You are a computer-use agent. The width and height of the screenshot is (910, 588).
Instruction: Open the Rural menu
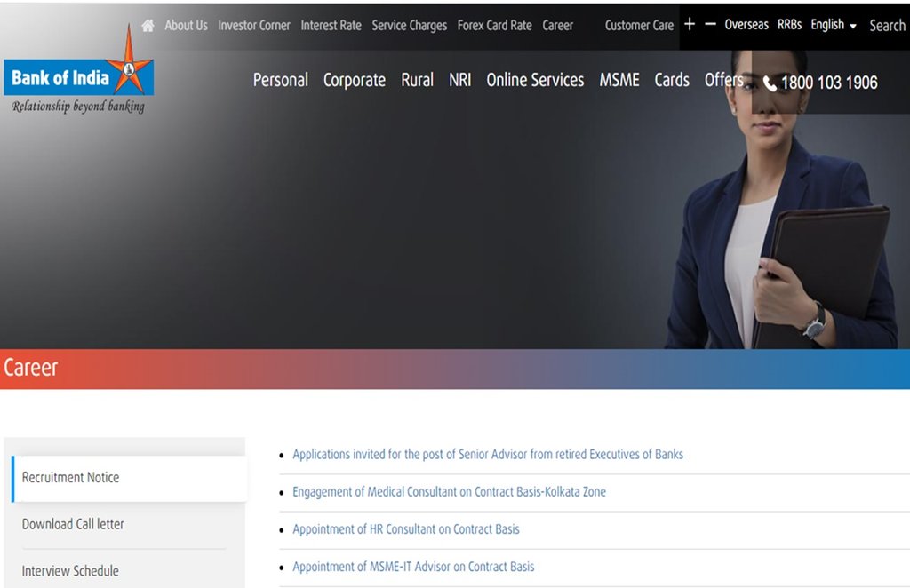[418, 80]
